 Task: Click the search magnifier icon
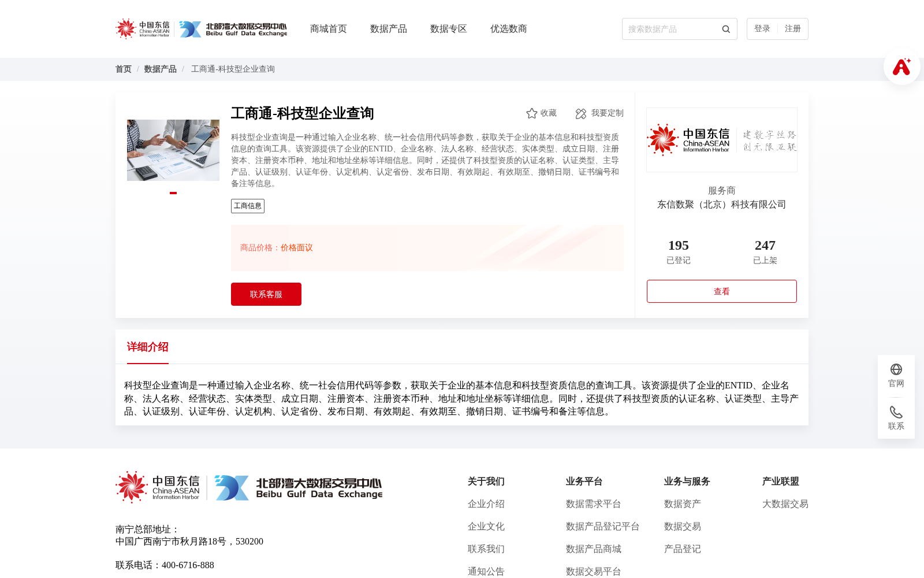pos(726,29)
